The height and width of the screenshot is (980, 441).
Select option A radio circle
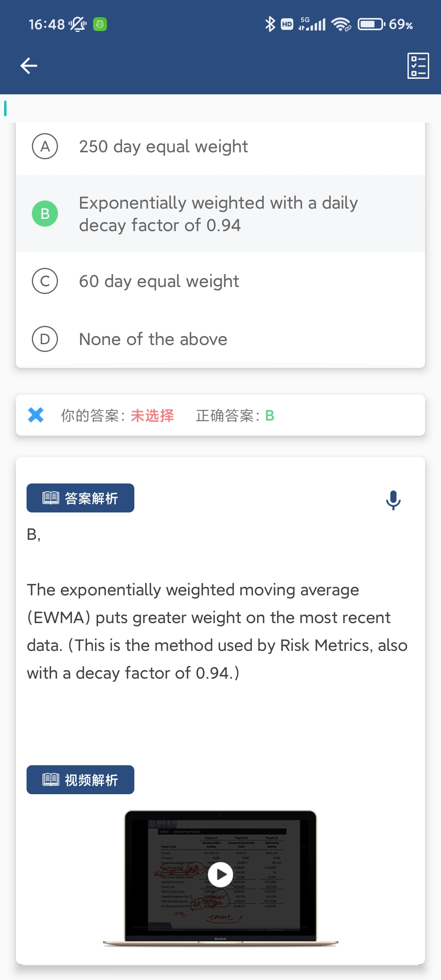[45, 146]
